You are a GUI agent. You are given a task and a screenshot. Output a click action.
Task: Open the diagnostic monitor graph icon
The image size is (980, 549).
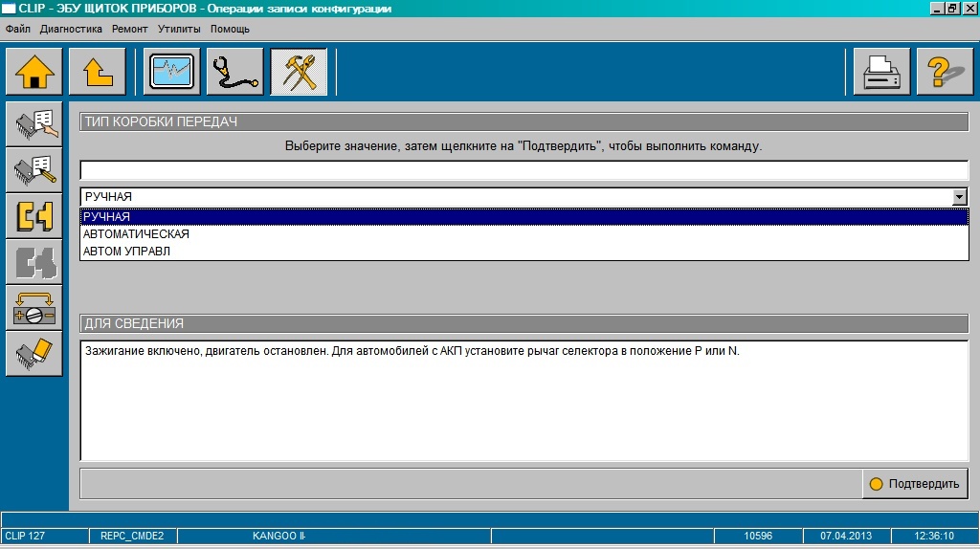click(x=172, y=72)
